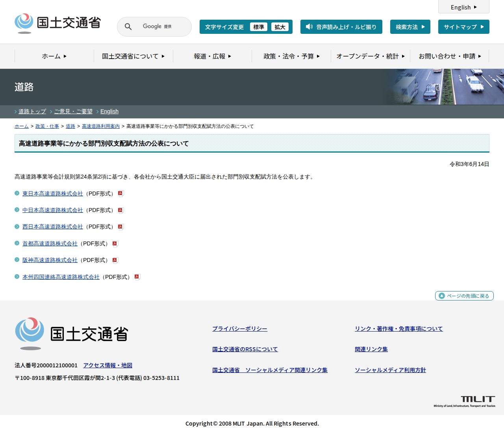
Task: Toggle font size to 拡大
Action: (280, 27)
